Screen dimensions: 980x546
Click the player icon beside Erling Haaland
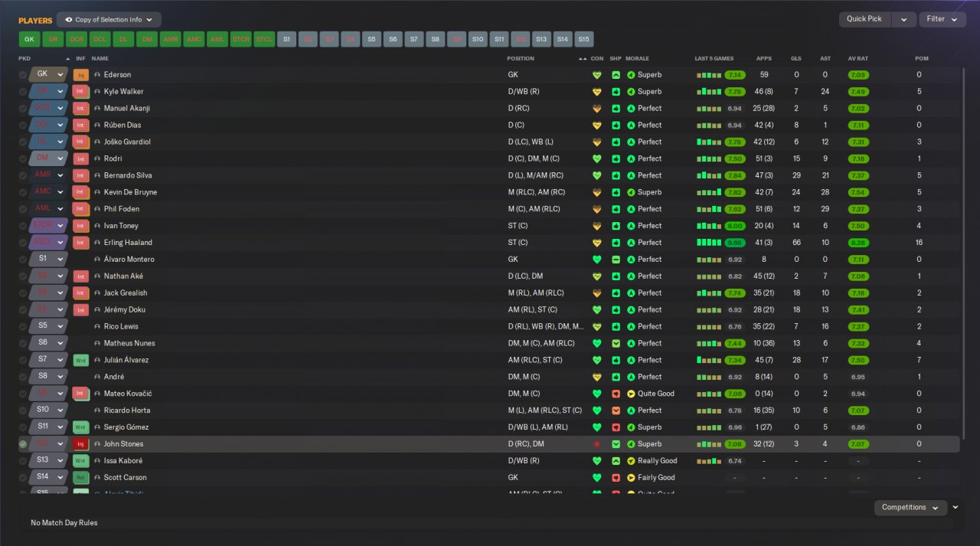tap(97, 243)
